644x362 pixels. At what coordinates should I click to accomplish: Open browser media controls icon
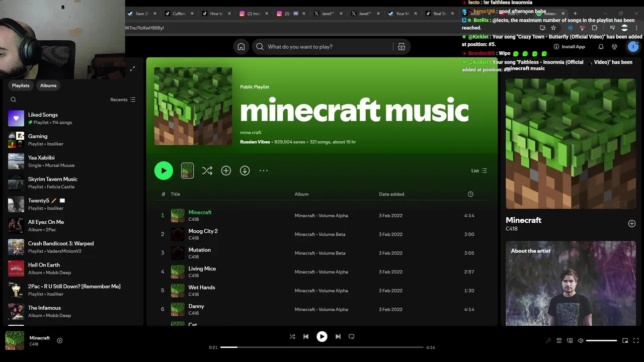click(x=612, y=28)
